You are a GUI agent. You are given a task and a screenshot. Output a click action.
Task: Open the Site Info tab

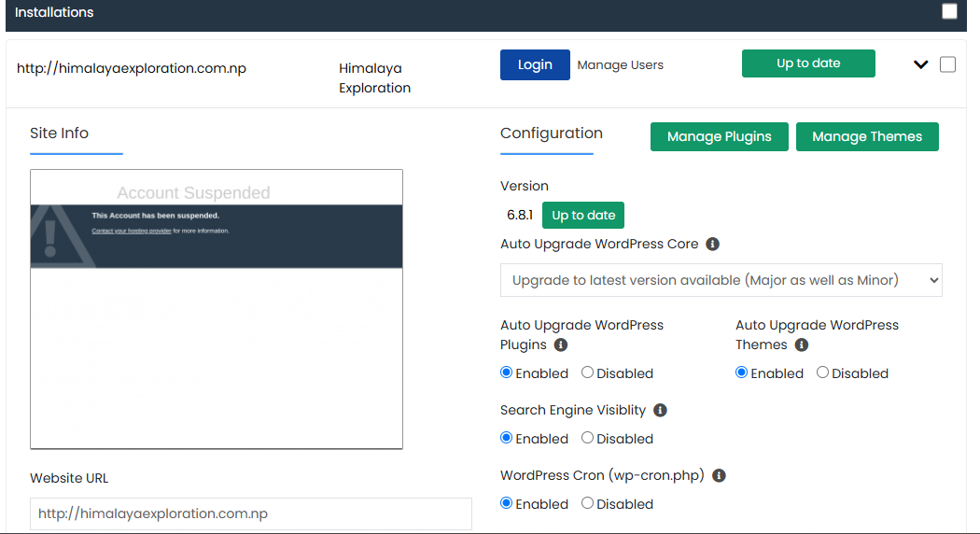(60, 133)
